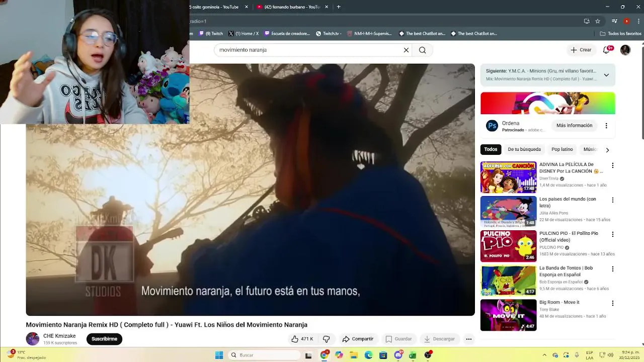Open the Ordena ad options menu
644x362 pixels.
pyautogui.click(x=606, y=126)
